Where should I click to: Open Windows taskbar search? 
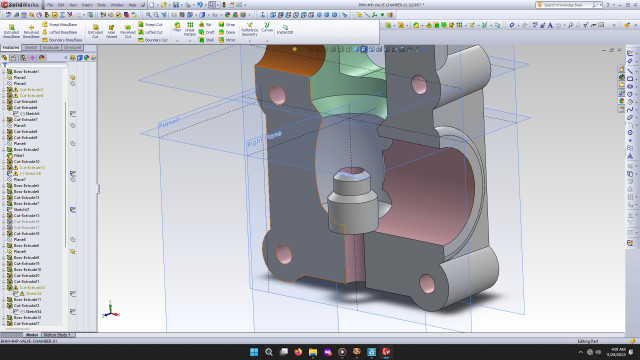point(269,352)
